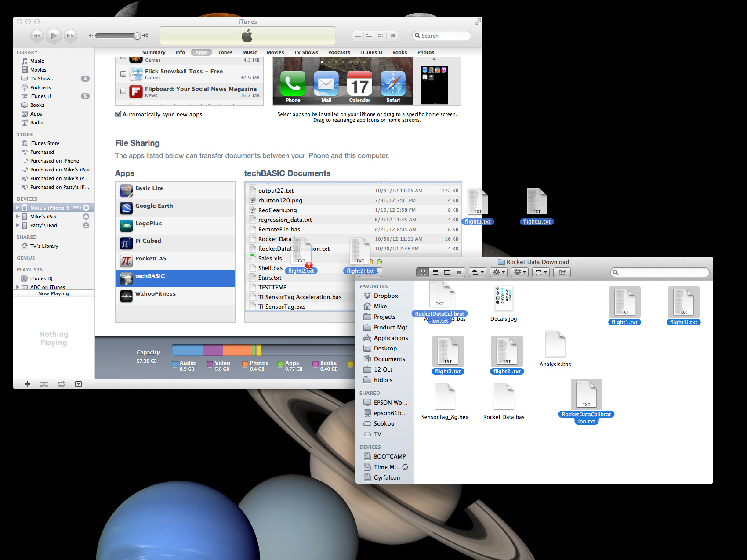Go to the iTunes Store
Viewport: 747px width, 560px height.
45,143
